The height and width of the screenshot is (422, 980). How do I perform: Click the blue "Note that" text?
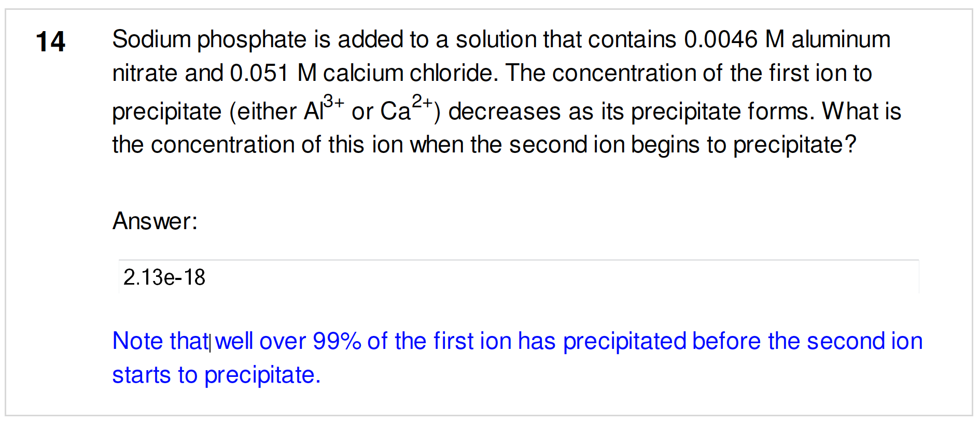point(160,341)
